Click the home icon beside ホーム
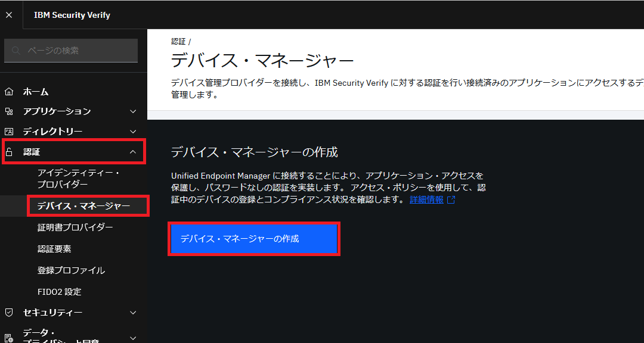This screenshot has height=343, width=644. [8, 92]
